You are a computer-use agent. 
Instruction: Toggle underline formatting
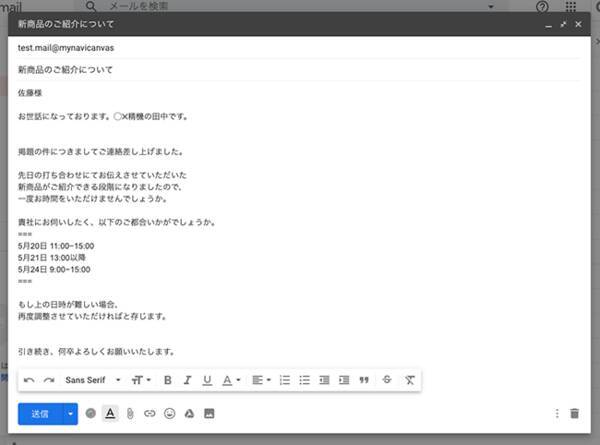coord(207,380)
